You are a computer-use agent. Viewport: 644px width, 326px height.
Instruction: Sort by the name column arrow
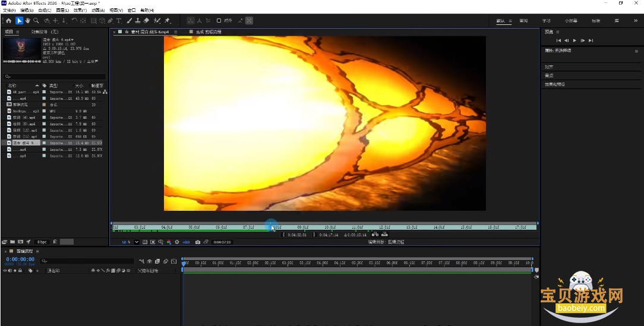[37, 86]
